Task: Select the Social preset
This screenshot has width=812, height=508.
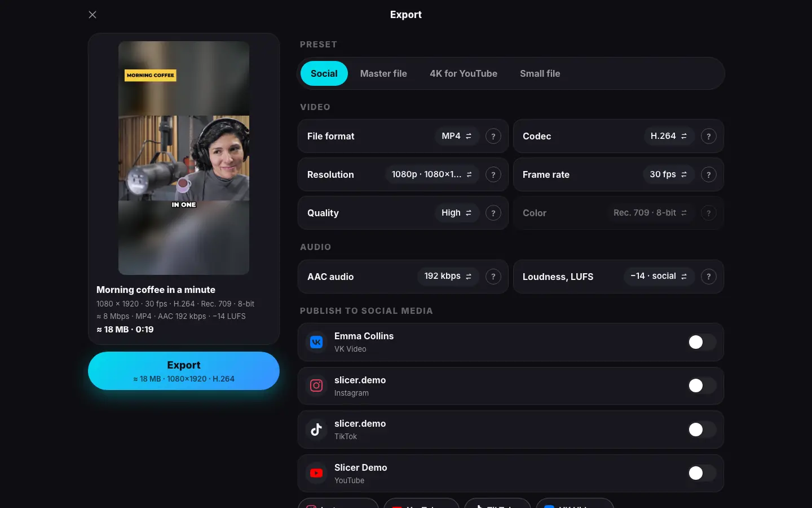Action: pos(324,73)
